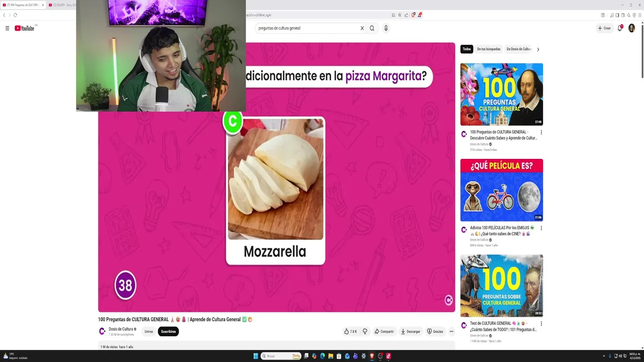Screen dimensions: 644x362
Task: Start voice search with microphone
Action: click(386, 28)
